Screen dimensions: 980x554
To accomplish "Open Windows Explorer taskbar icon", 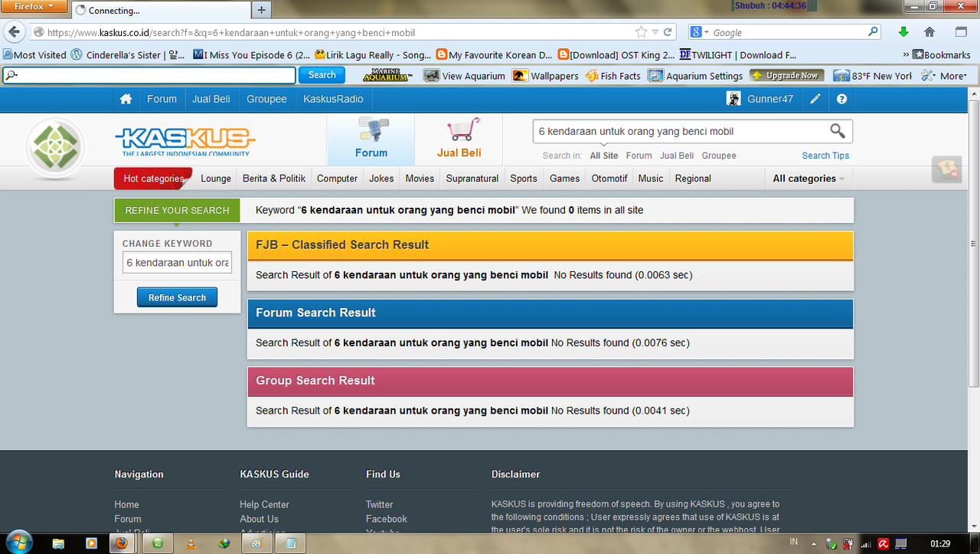I will coord(58,543).
